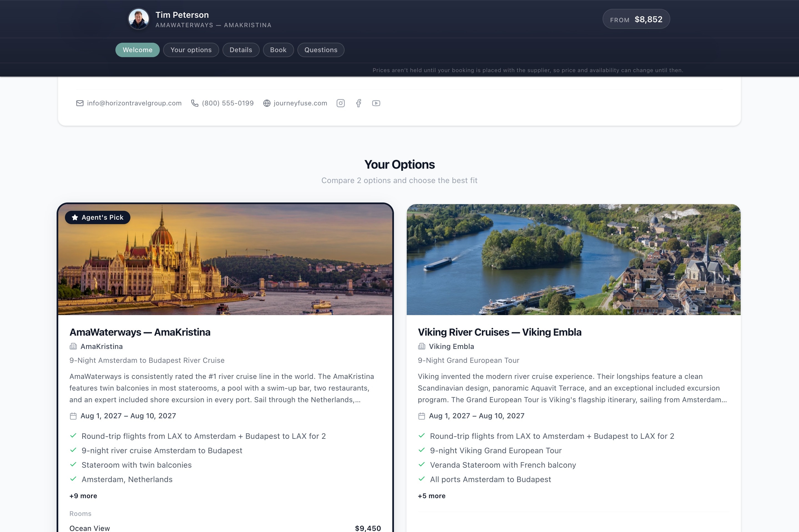Viewport: 799px width, 532px height.
Task: Click 'Veranda Stateroom with French balcony' item
Action: 503,465
